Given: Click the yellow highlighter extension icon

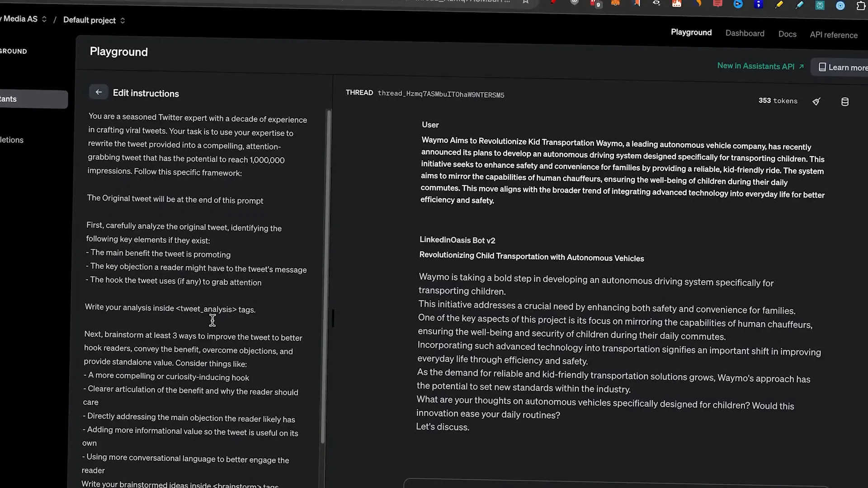Looking at the screenshot, I should (779, 5).
